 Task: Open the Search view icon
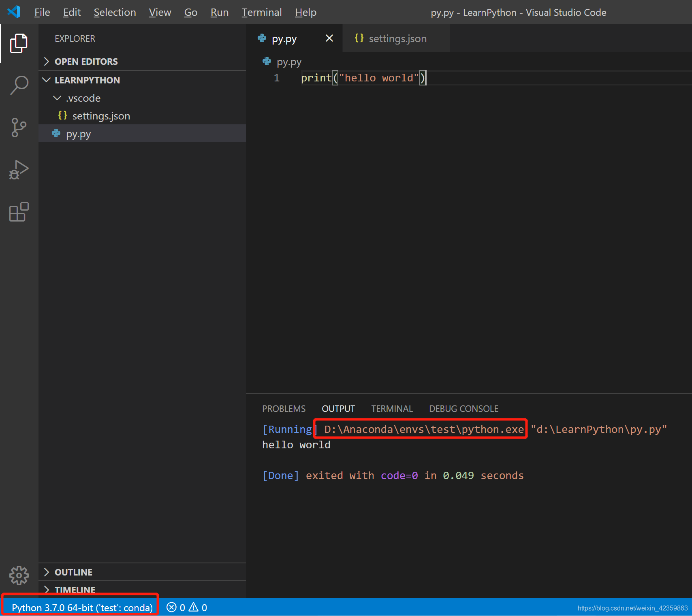pos(19,85)
